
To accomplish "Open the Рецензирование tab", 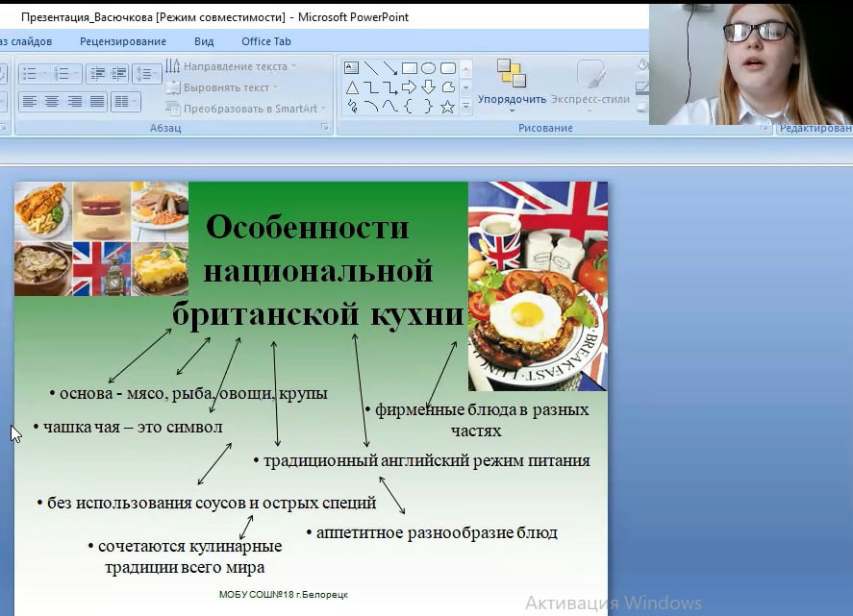I will pos(123,41).
